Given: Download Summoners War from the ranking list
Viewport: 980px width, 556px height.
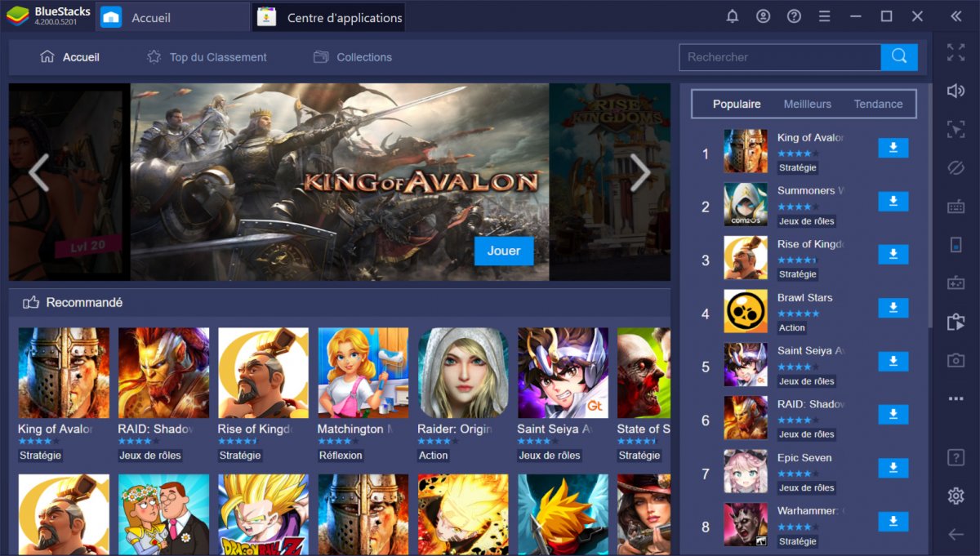Looking at the screenshot, I should click(x=893, y=202).
